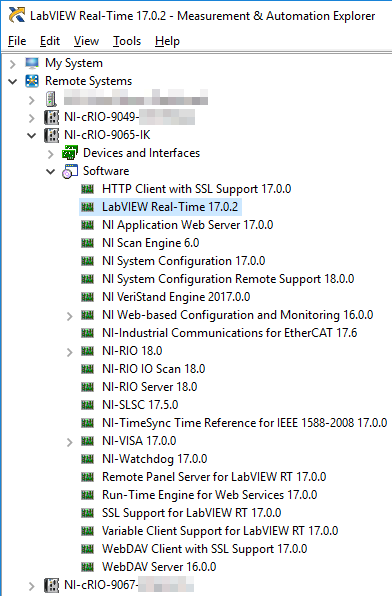Click the NI-Industrial Communications for EtherCAT icon

[88, 333]
